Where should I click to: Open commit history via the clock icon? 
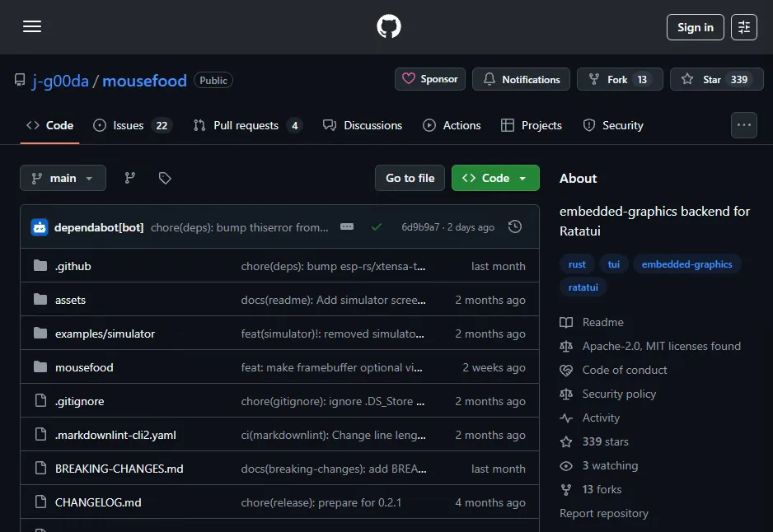(x=514, y=226)
